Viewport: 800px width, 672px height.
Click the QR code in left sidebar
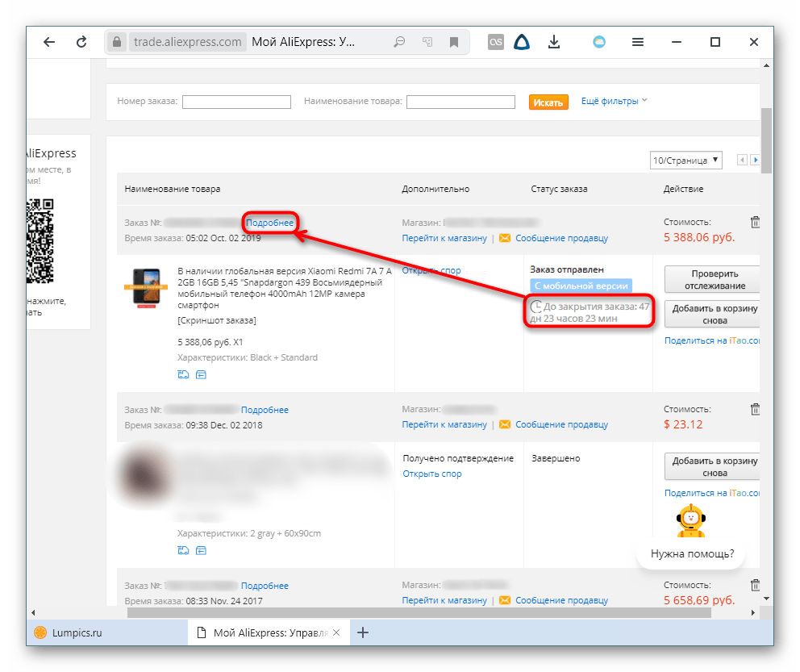coord(40,241)
